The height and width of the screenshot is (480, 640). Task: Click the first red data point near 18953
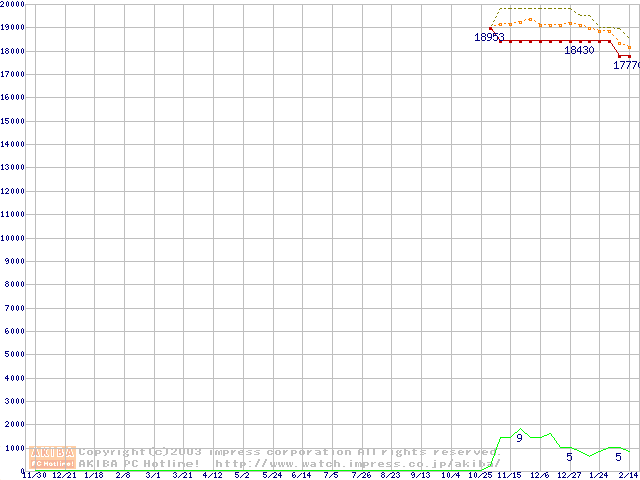pyautogui.click(x=490, y=29)
